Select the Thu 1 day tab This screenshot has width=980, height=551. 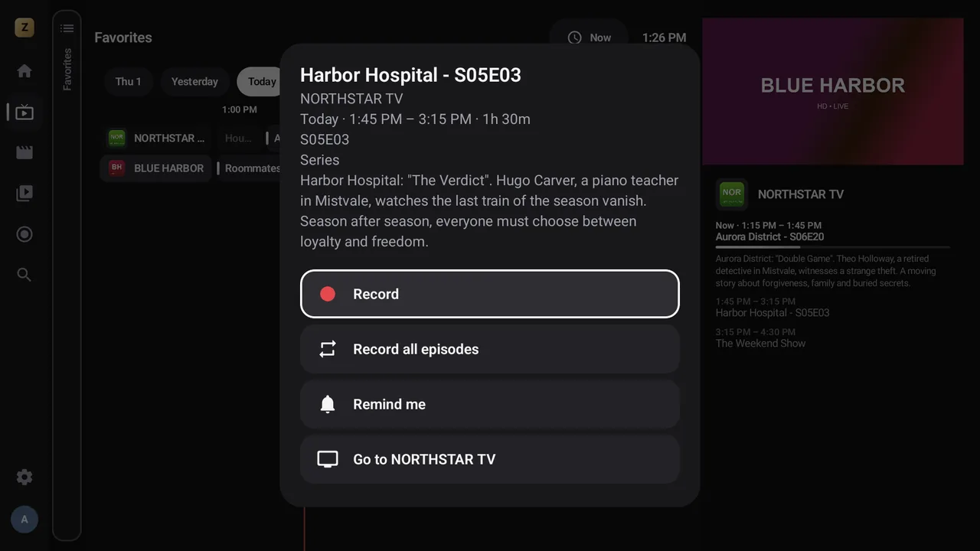129,82
